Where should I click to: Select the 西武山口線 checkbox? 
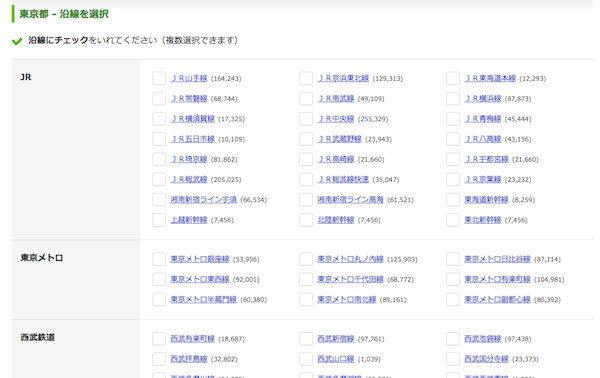(306, 359)
